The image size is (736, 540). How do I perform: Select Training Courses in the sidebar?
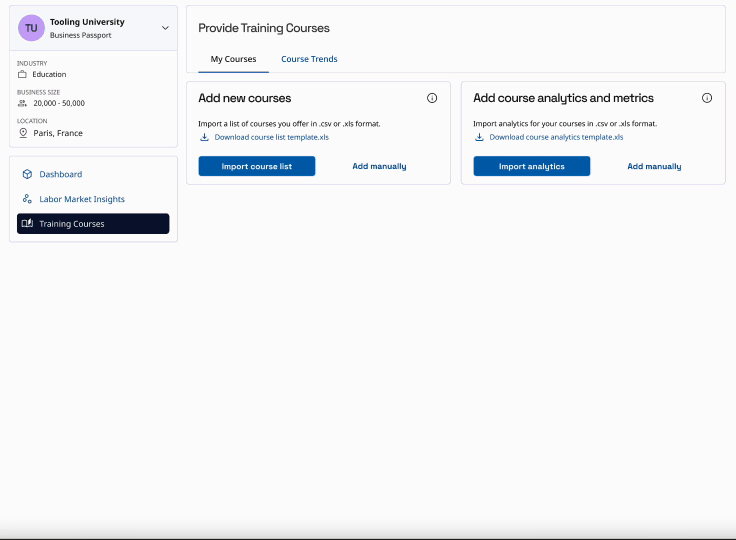click(93, 224)
